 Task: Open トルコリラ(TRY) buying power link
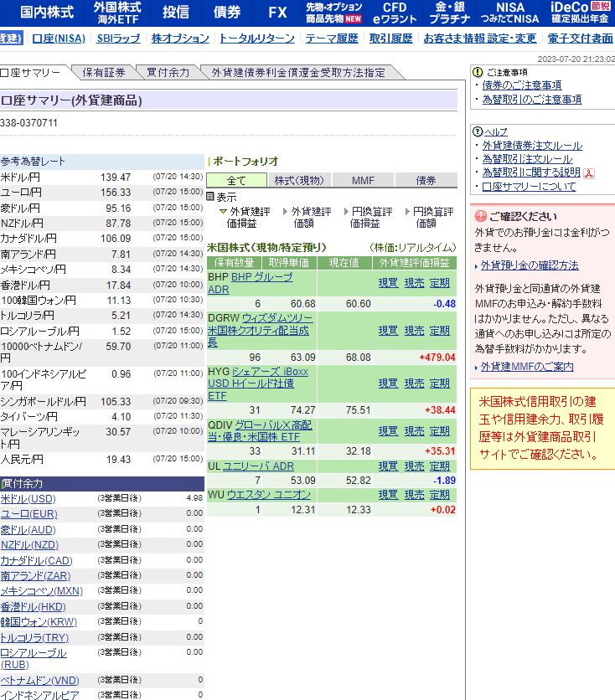[34, 637]
